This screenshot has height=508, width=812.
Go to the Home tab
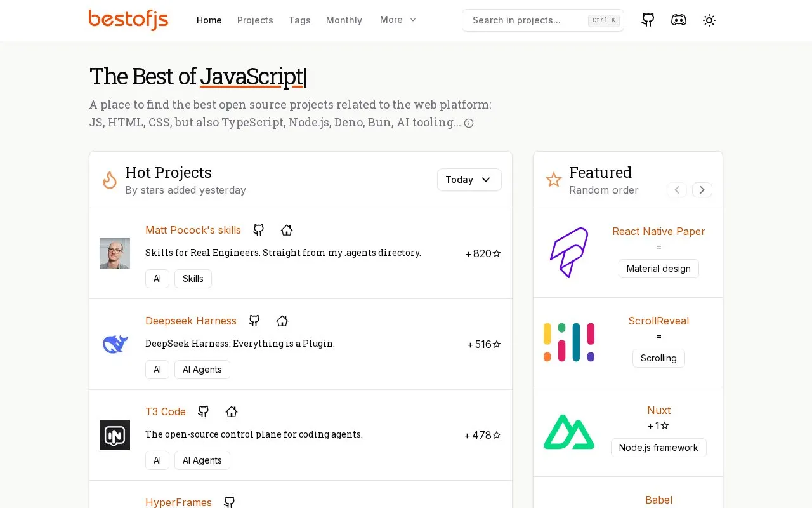pos(209,20)
